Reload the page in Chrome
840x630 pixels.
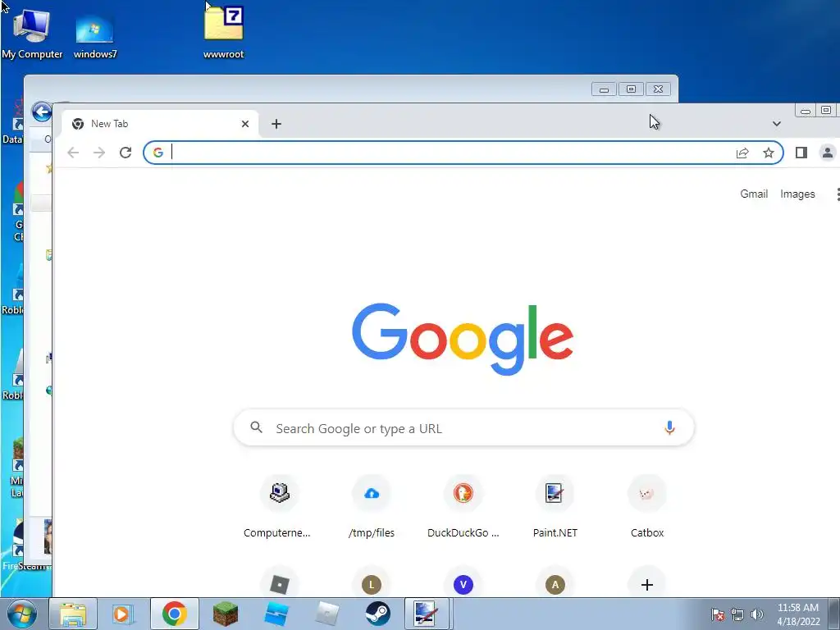(x=126, y=153)
